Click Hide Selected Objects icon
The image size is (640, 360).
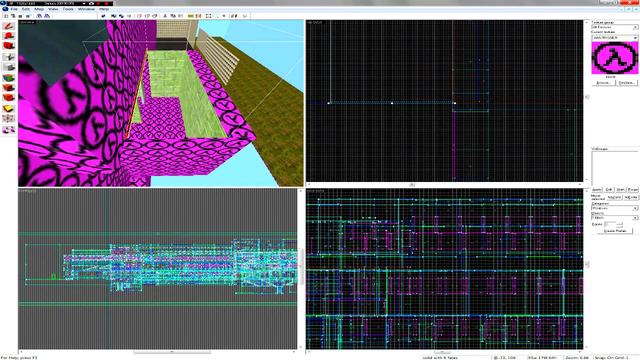(x=139, y=16)
